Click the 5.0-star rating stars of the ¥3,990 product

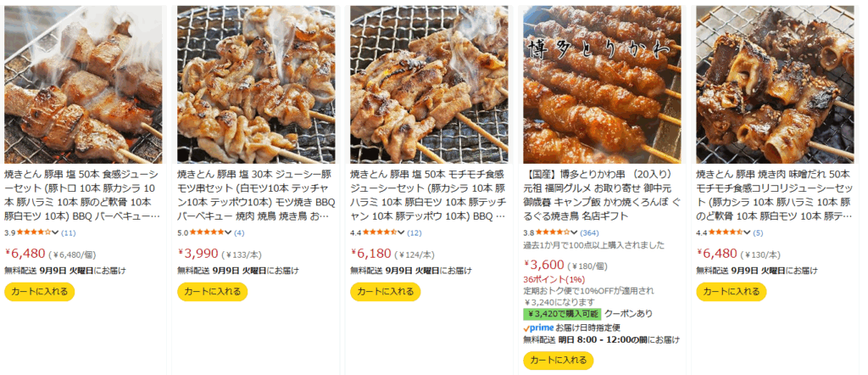205,232
